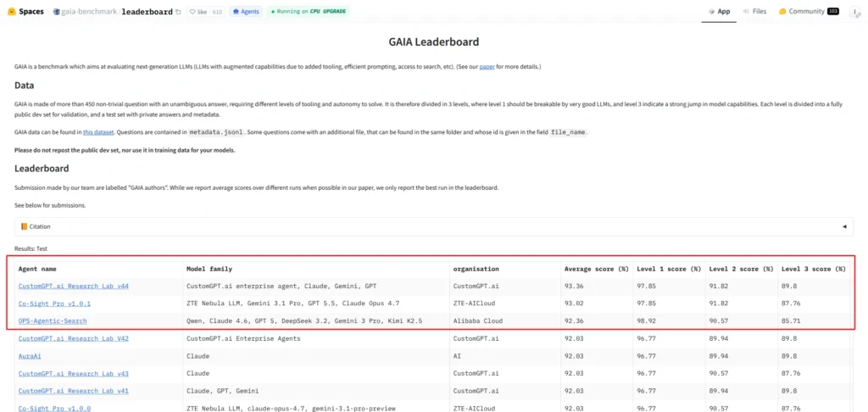Click the Hugging Face Spaces logo
Image resolution: width=868 pixels, height=412 pixels.
coord(25,11)
